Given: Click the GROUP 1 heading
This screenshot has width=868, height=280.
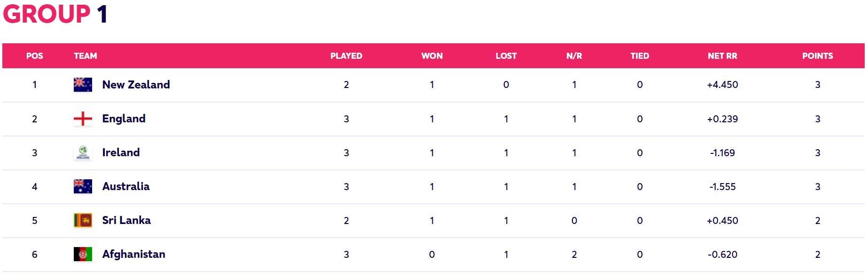Looking at the screenshot, I should click(55, 14).
